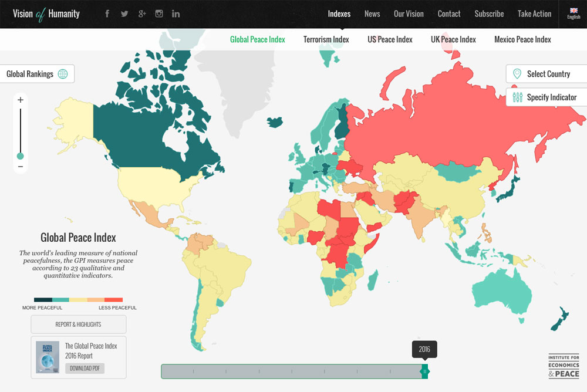Open the Take Action page
Screen dimensions: 587x392
click(534, 14)
